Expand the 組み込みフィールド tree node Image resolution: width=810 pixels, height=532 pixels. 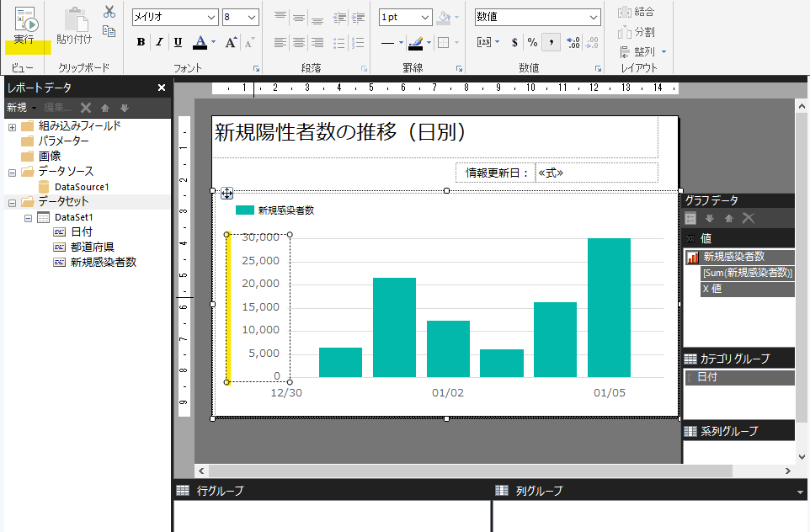[x=12, y=126]
